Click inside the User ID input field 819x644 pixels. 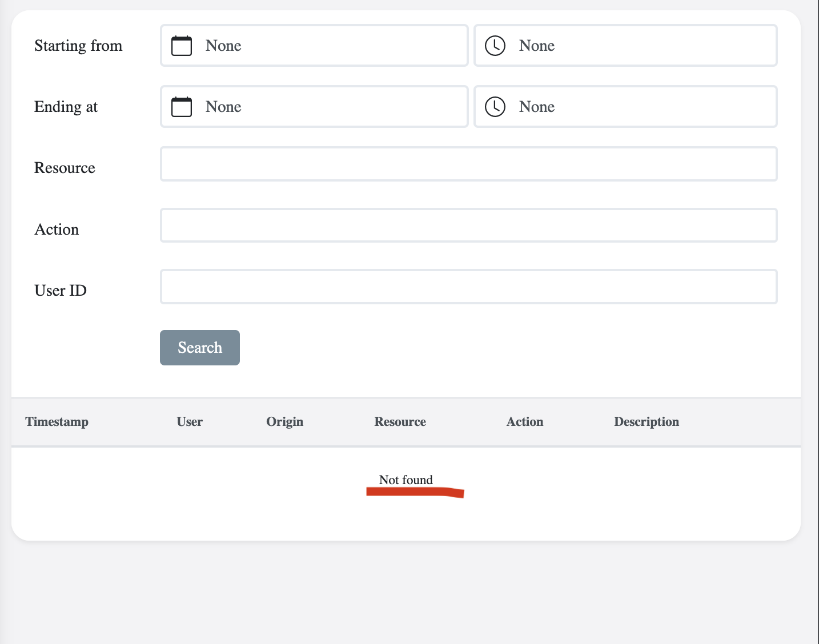(468, 287)
